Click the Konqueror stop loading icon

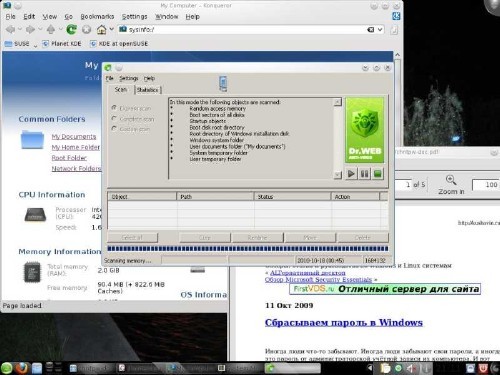[86, 30]
